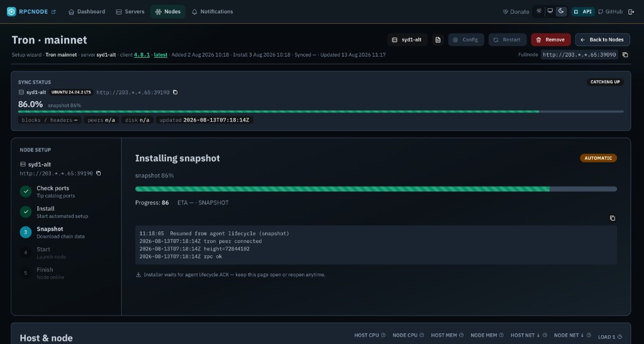The height and width of the screenshot is (344, 644).
Task: Copy the Sync Status server URL
Action: tap(175, 92)
